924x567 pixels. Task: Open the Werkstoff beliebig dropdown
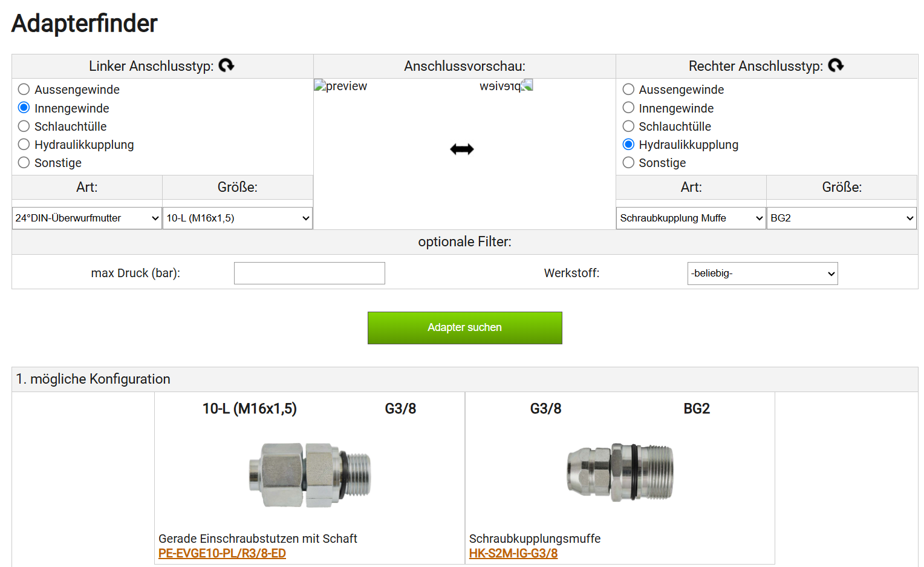pos(763,274)
